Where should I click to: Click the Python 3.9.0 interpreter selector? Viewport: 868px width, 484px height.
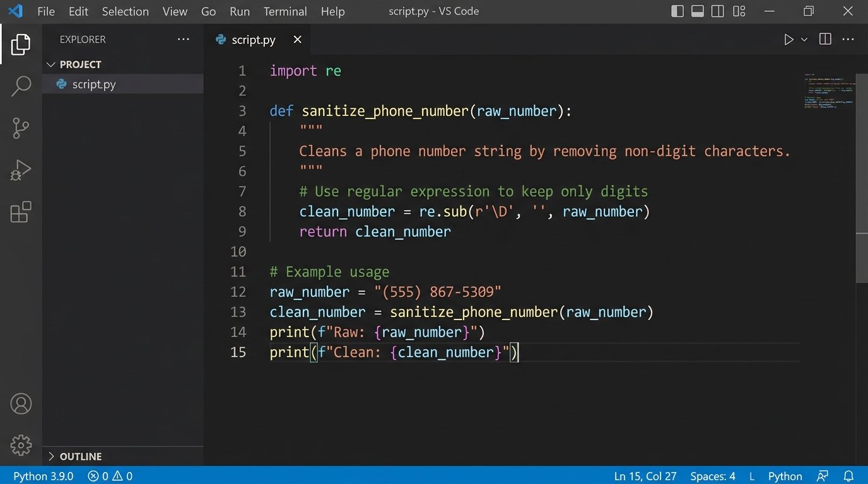43,476
